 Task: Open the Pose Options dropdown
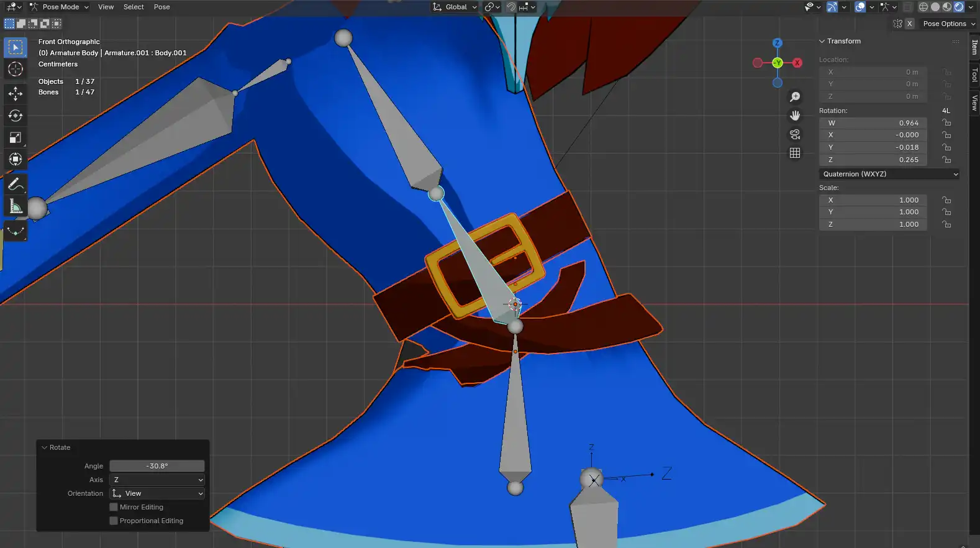coord(949,24)
